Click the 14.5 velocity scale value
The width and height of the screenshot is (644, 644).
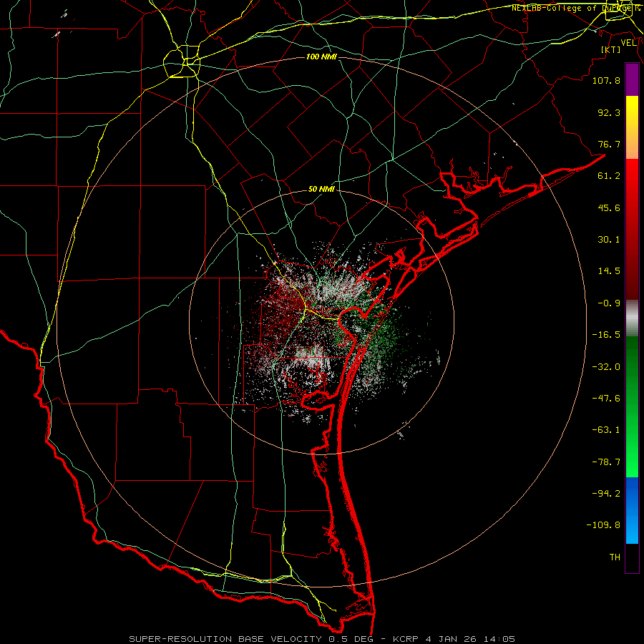click(x=609, y=271)
